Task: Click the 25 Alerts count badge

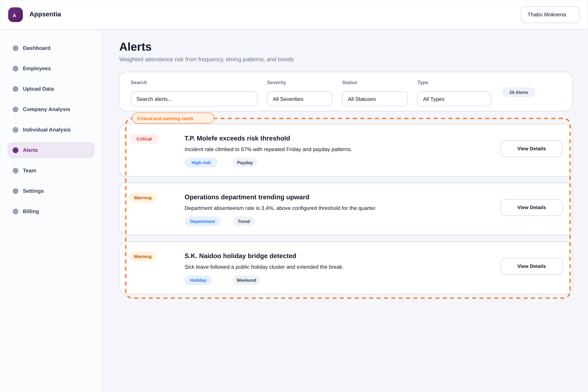Action: pos(519,92)
